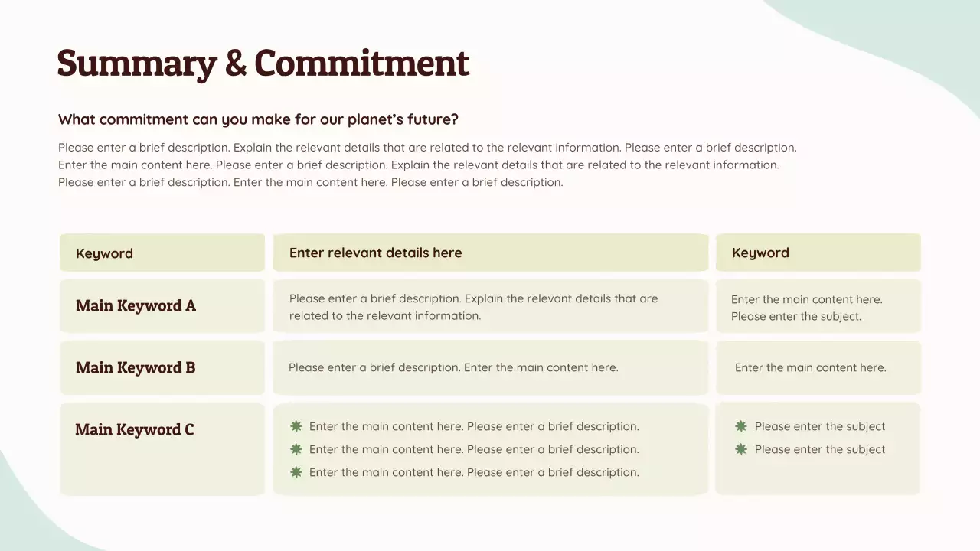Click the first bulleted line text in row C
Image resolution: width=980 pixels, height=551 pixels.
click(474, 426)
